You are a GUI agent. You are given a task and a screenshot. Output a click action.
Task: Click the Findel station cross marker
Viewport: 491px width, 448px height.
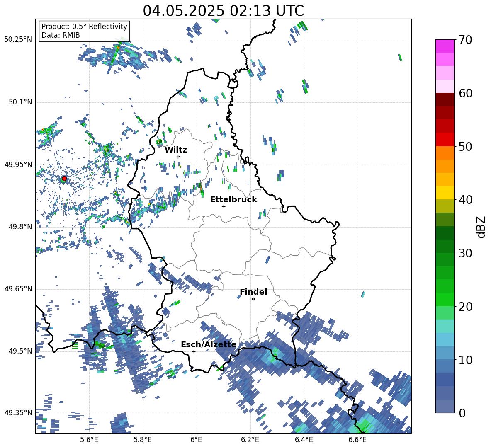click(x=253, y=299)
